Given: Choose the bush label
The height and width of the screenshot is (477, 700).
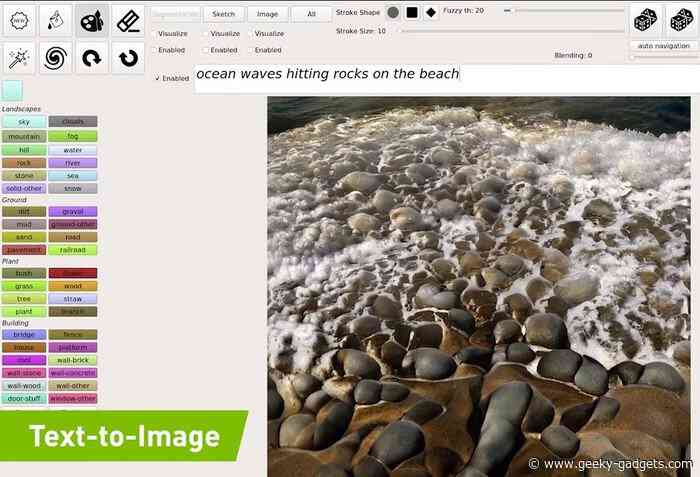Looking at the screenshot, I should tap(24, 273).
